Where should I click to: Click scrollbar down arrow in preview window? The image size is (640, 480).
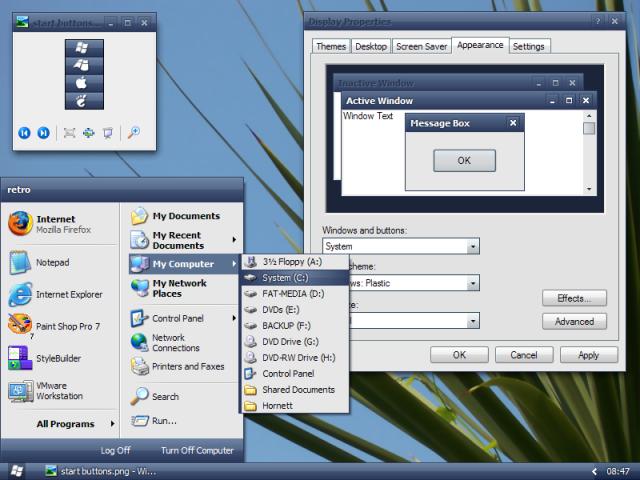point(589,189)
